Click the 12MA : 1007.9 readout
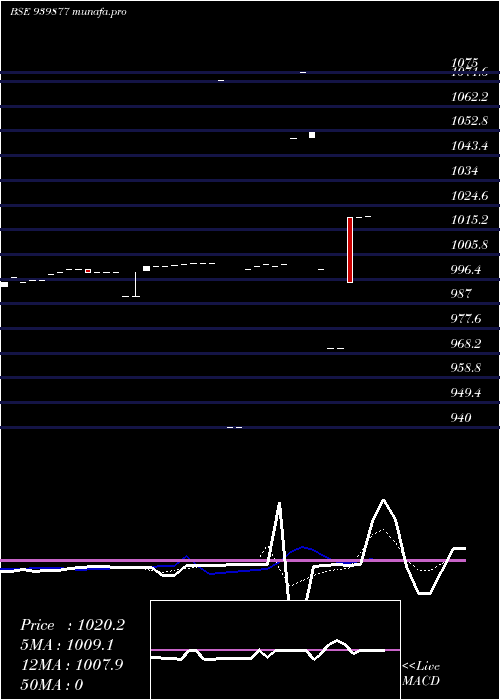This screenshot has height=700, width=500. tap(72, 665)
